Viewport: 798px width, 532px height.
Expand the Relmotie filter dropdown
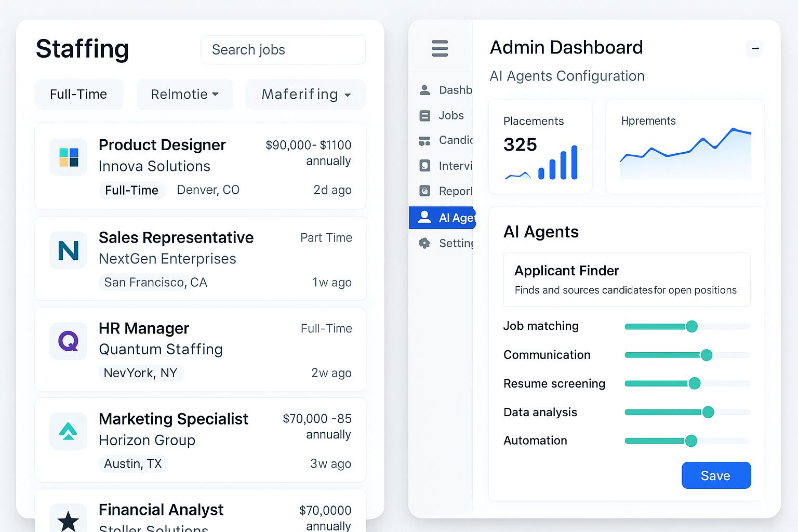(184, 95)
